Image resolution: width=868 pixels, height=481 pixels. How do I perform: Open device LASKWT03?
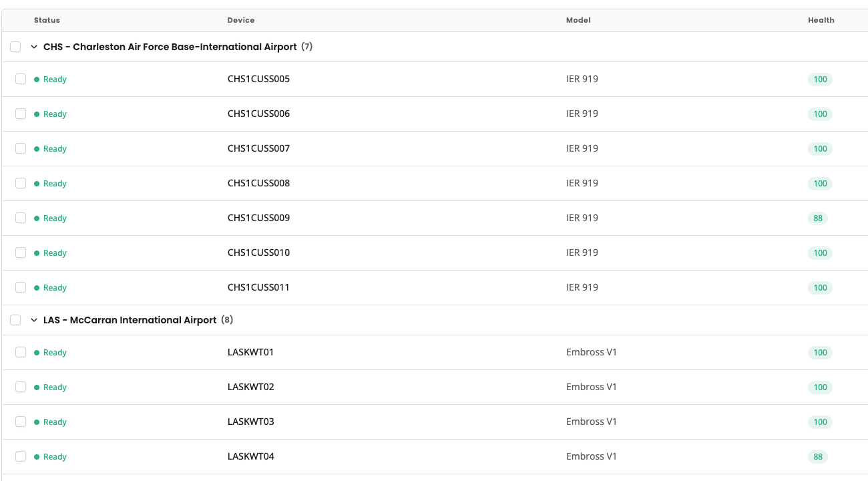click(x=251, y=422)
